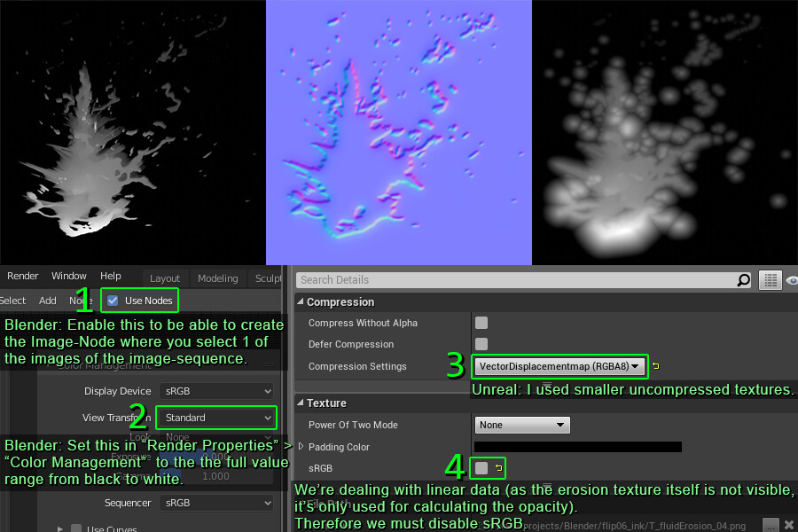This screenshot has width=798, height=532.
Task: Collapse the Texture section
Action: 301,403
